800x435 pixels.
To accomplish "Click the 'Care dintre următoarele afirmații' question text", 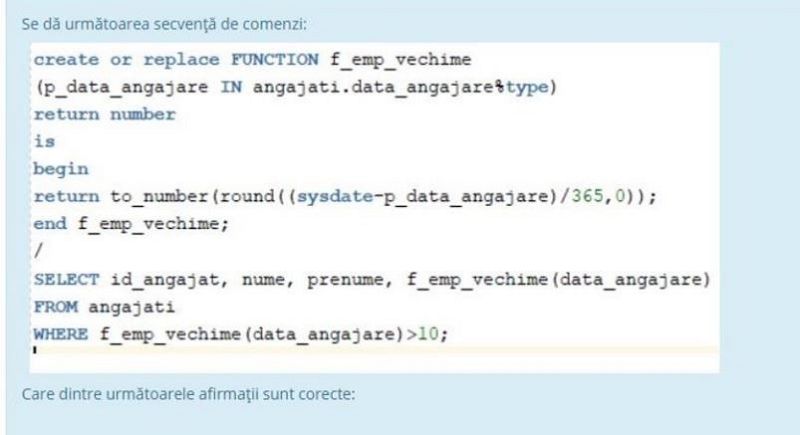I will [188, 394].
